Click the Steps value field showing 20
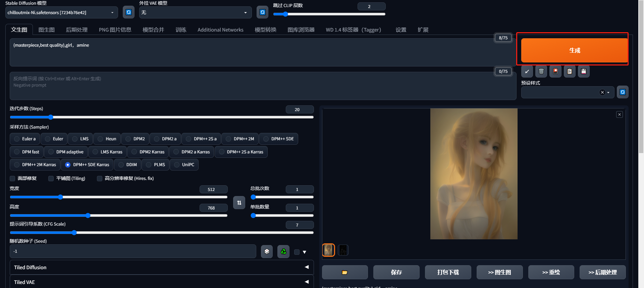Image resolution: width=644 pixels, height=288 pixels. [x=300, y=110]
